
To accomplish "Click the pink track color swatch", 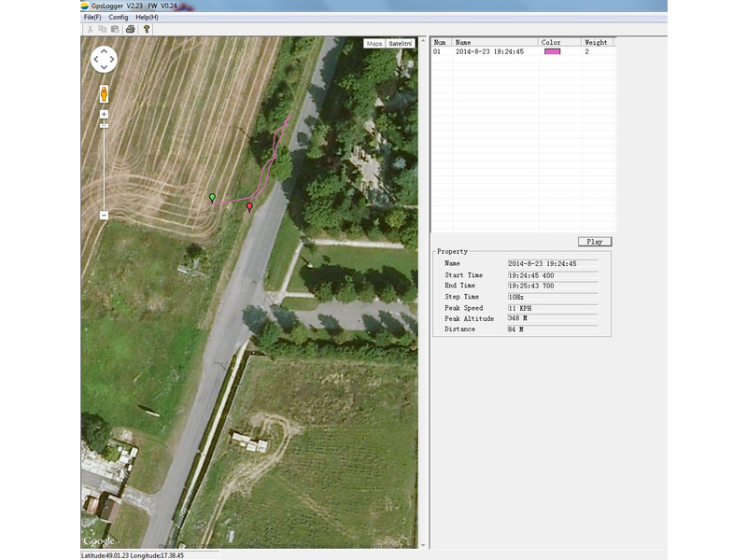I will pyautogui.click(x=552, y=52).
